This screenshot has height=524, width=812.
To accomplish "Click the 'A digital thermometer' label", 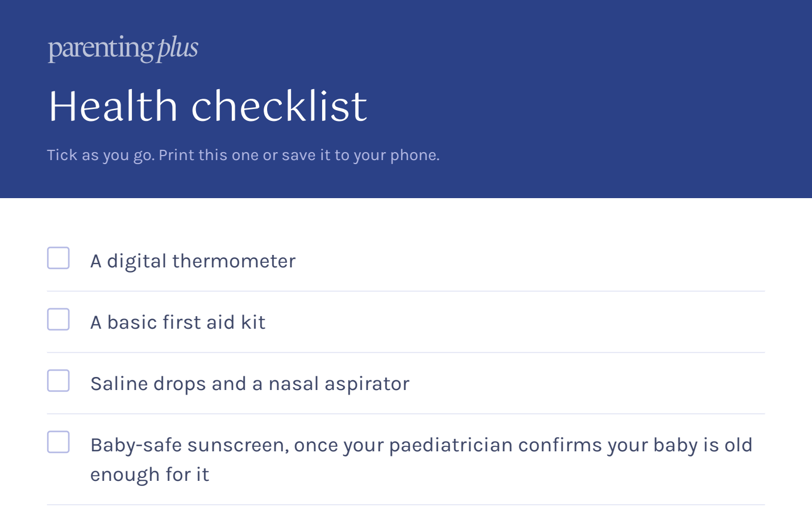I will pyautogui.click(x=193, y=261).
